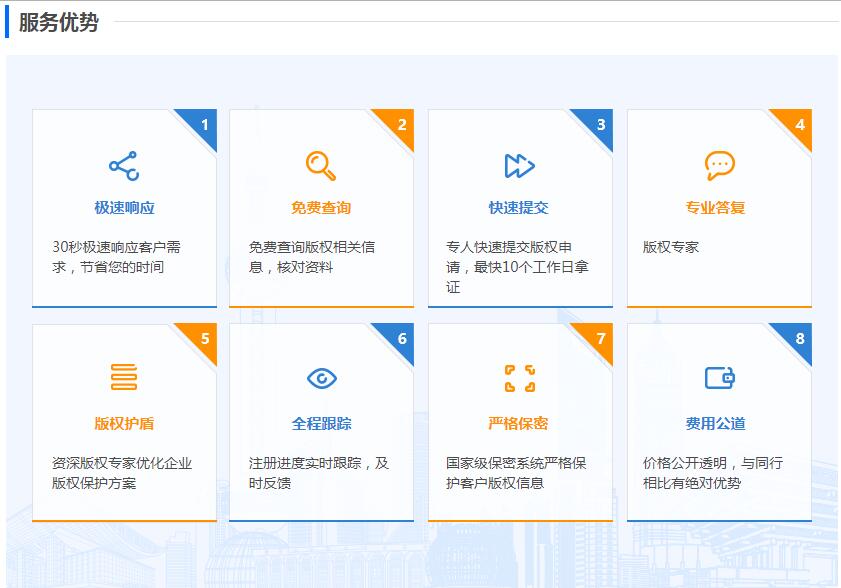Open the 极速响应 heading link
The height and width of the screenshot is (588, 841).
[124, 208]
